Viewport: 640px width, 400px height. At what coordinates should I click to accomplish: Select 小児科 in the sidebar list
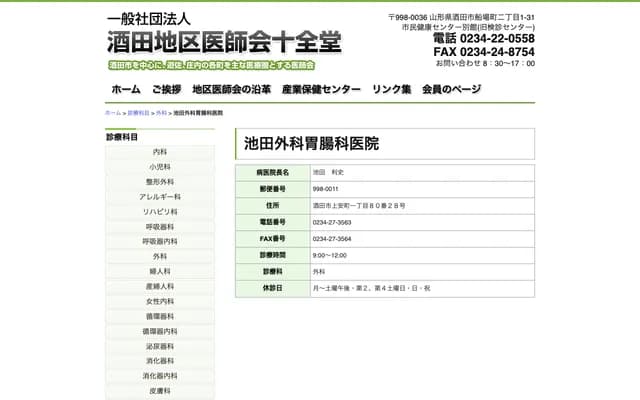160,167
